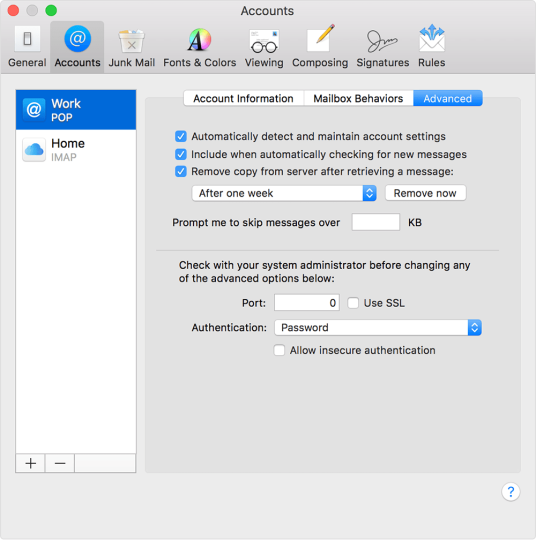Screen dimensions: 536x540
Task: Click the skip messages size KB field
Action: tap(375, 222)
